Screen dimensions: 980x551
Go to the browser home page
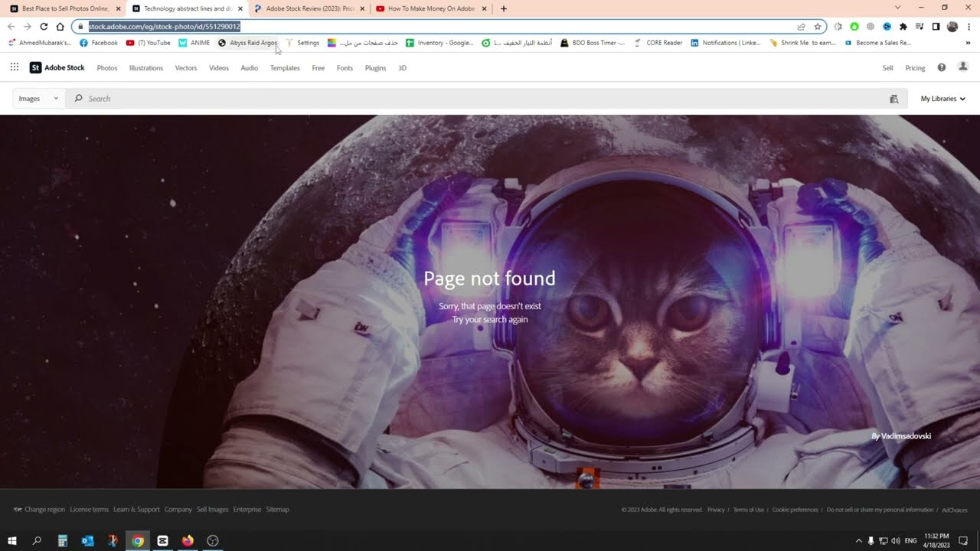tap(60, 26)
